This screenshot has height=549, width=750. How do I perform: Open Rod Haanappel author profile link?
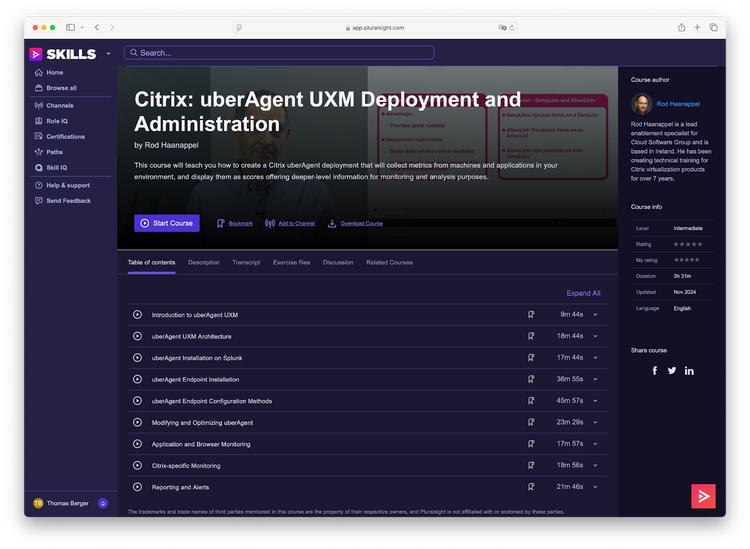(678, 104)
